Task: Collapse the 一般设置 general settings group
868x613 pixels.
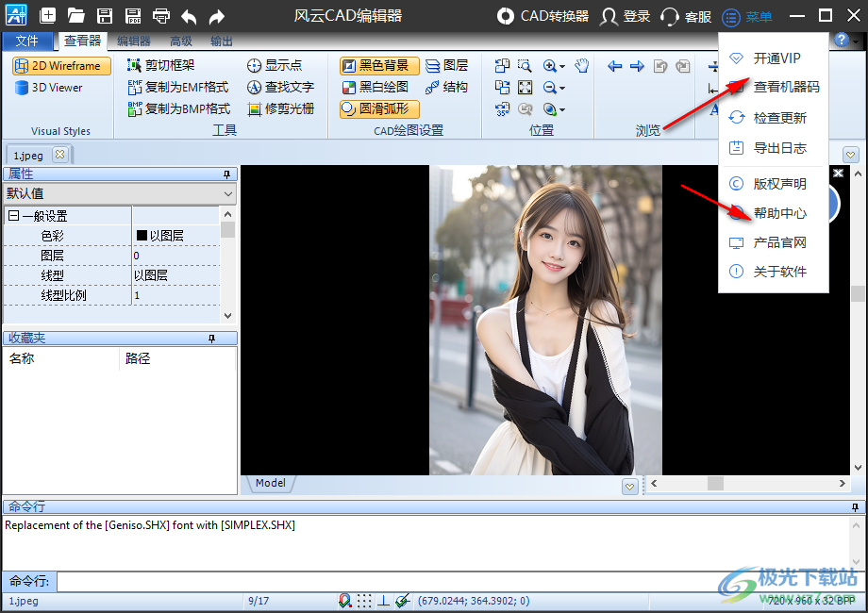Action: [x=13, y=216]
